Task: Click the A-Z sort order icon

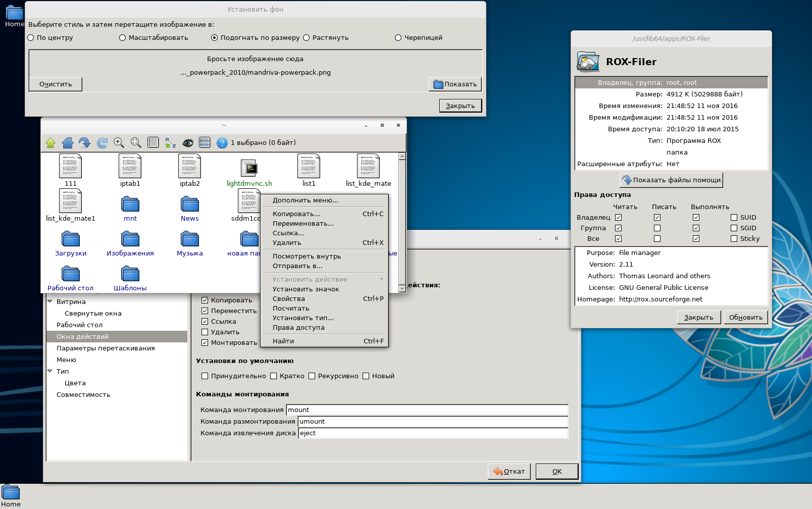Action: [171, 143]
